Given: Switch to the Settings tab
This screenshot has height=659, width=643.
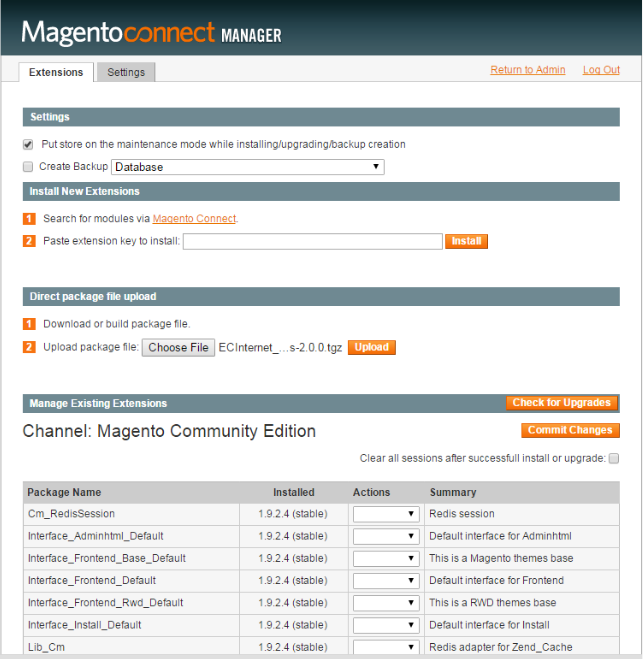Looking at the screenshot, I should (x=126, y=72).
